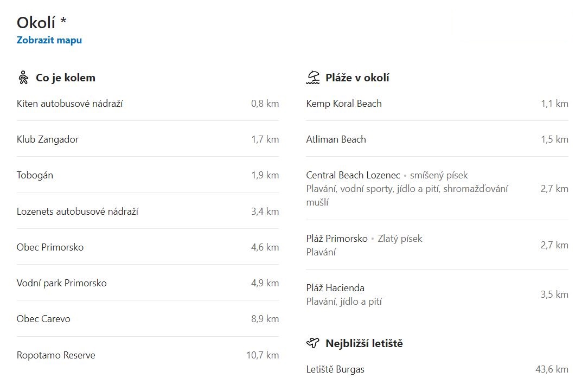Select the Obec Carevo entry

tap(148, 319)
